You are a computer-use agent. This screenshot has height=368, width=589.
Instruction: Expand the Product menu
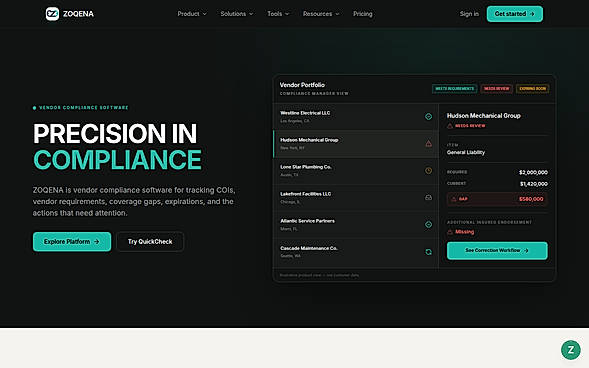click(192, 14)
